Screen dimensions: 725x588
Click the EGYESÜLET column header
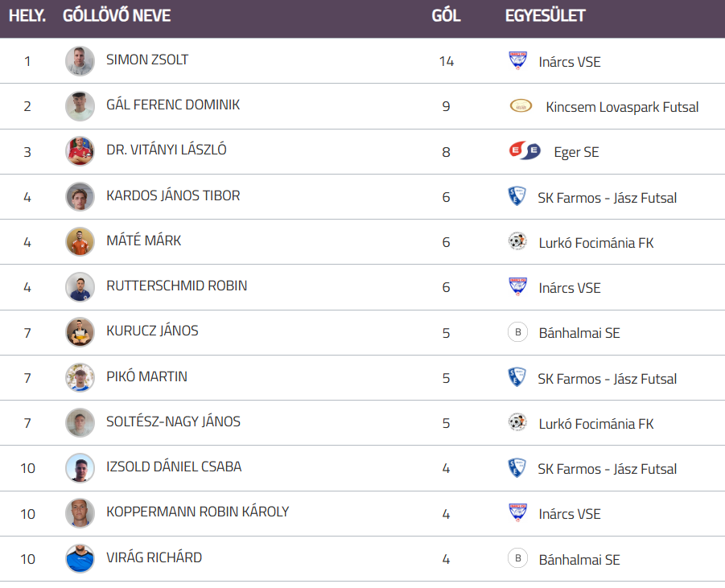click(545, 16)
